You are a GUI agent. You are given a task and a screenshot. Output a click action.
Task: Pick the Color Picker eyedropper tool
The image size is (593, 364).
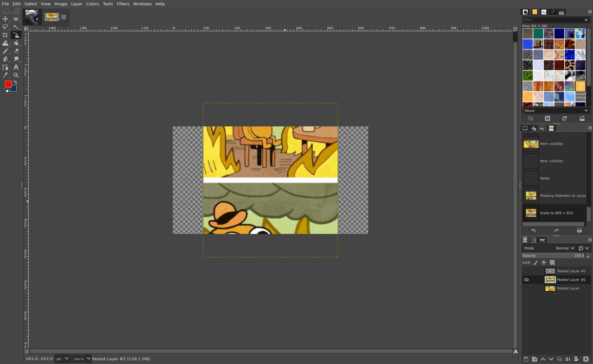click(6, 75)
